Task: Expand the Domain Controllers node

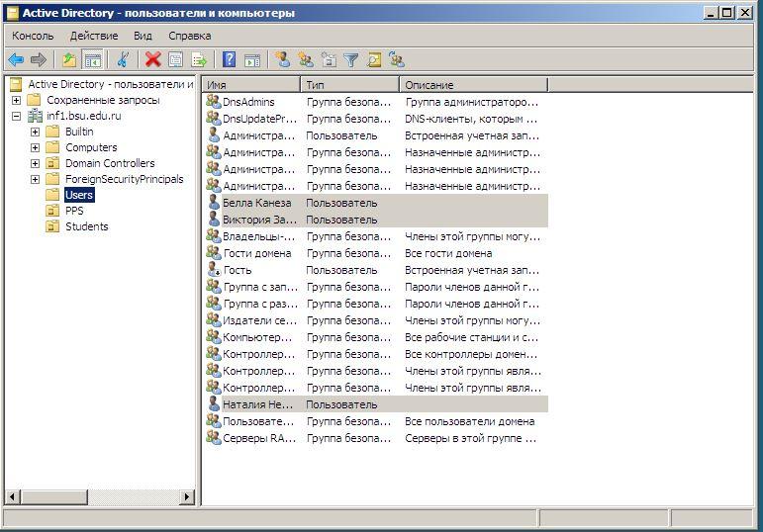Action: tap(35, 163)
